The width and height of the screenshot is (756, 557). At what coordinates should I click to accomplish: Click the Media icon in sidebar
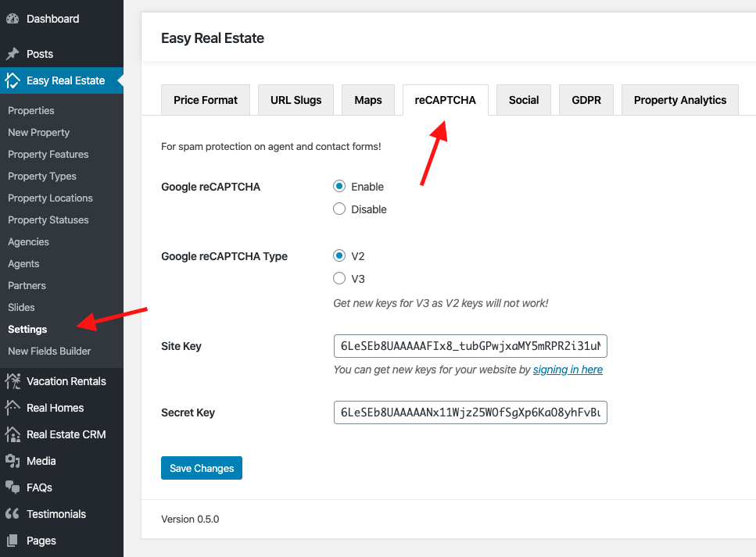(x=13, y=461)
